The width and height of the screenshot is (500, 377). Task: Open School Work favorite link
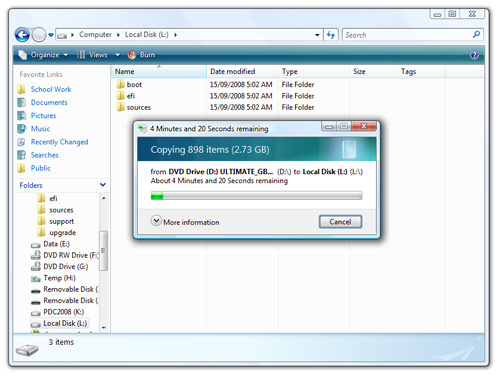click(x=51, y=89)
